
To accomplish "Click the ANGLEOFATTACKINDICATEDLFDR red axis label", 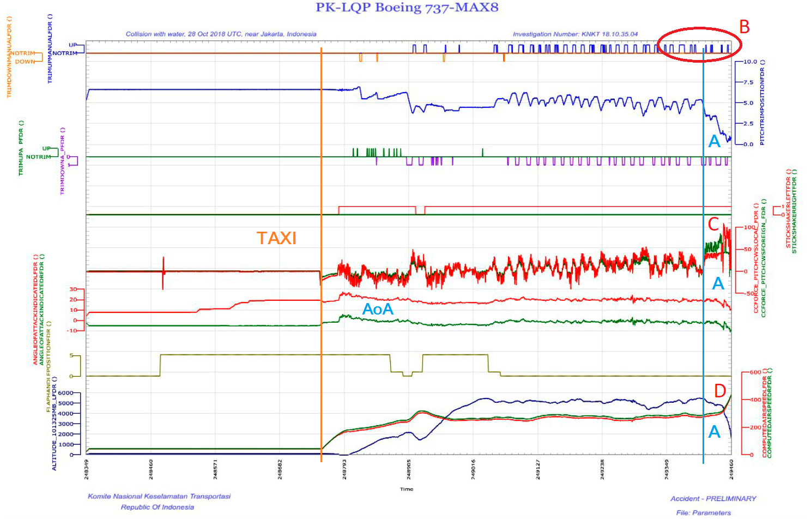I will (35, 309).
